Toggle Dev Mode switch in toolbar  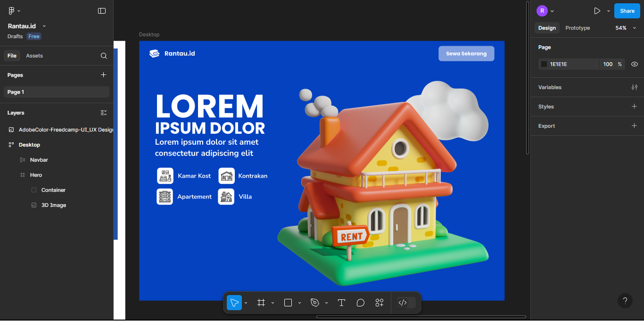click(406, 303)
